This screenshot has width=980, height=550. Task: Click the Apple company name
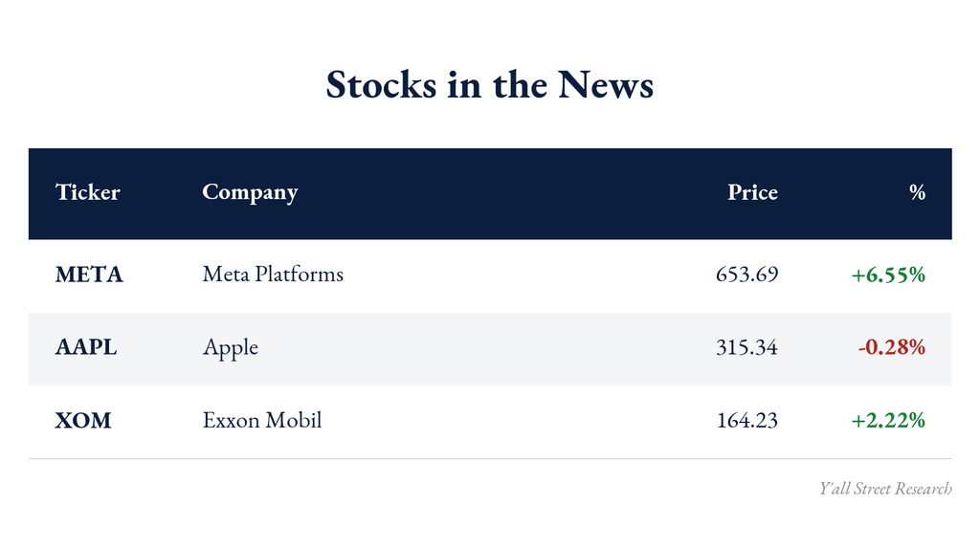point(230,348)
